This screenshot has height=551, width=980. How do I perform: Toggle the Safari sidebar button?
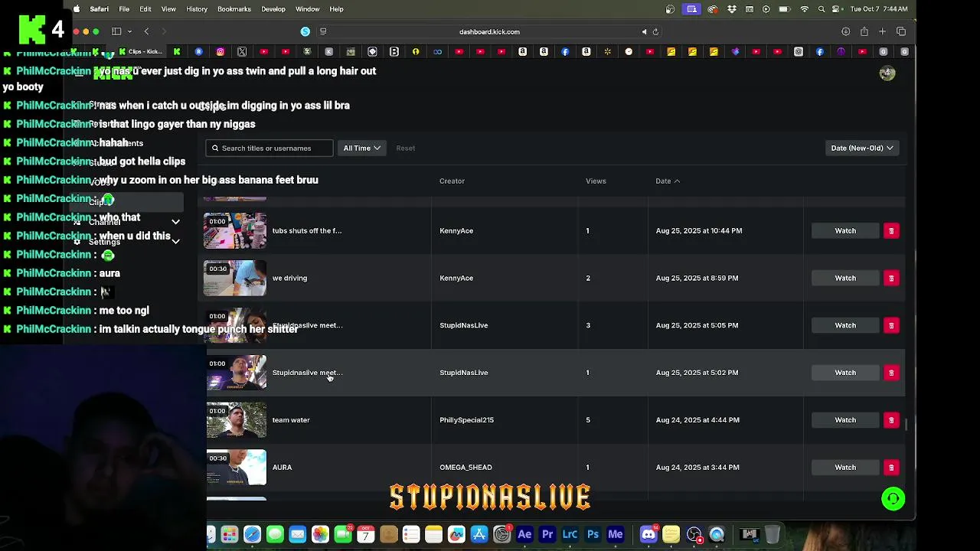(x=116, y=31)
